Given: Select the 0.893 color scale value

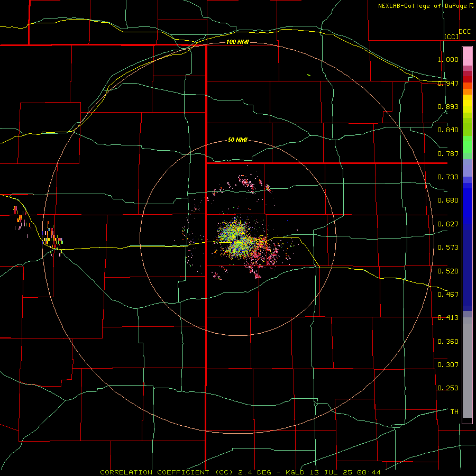Looking at the screenshot, I should point(448,106).
